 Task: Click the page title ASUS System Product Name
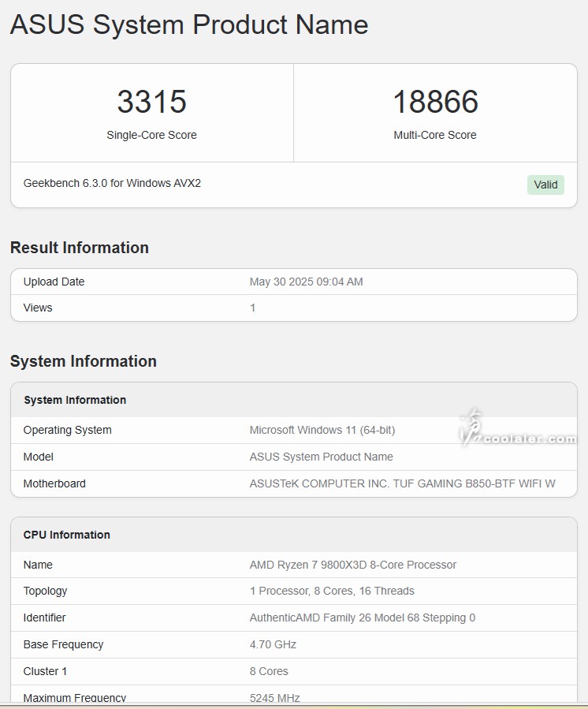(x=189, y=24)
